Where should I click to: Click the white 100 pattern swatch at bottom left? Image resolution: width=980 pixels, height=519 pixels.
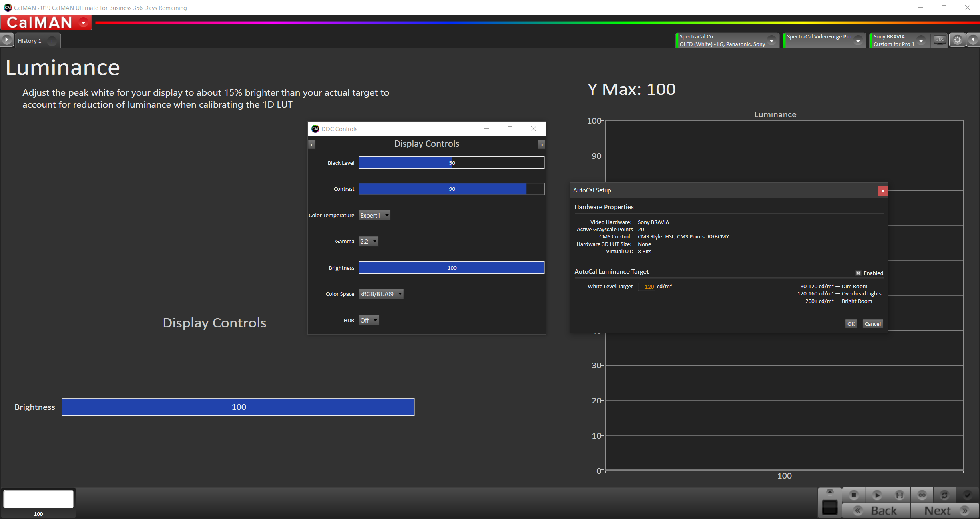[38, 499]
